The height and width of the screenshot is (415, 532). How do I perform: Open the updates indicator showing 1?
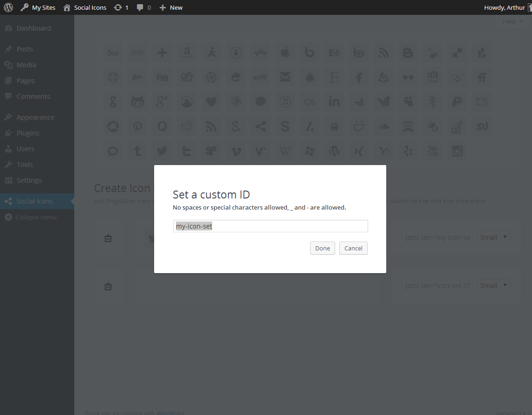point(121,7)
